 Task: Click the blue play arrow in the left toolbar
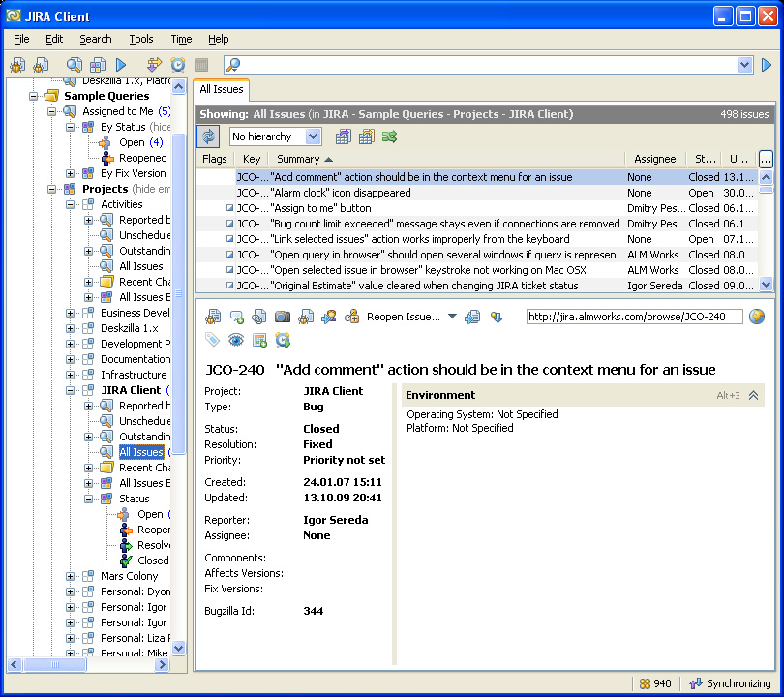pos(121,65)
